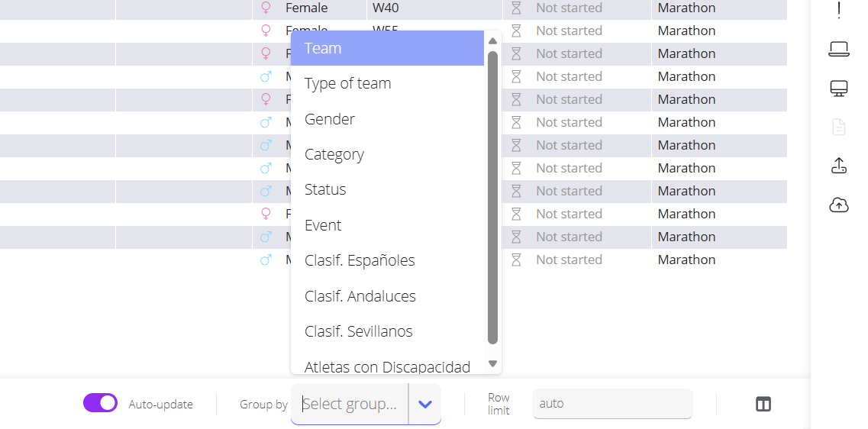Click Not started in the W40 row

(569, 8)
